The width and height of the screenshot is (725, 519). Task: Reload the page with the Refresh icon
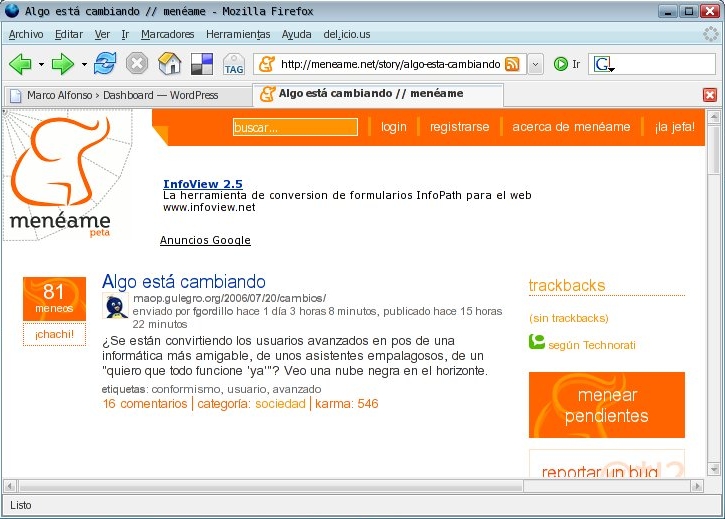(105, 63)
